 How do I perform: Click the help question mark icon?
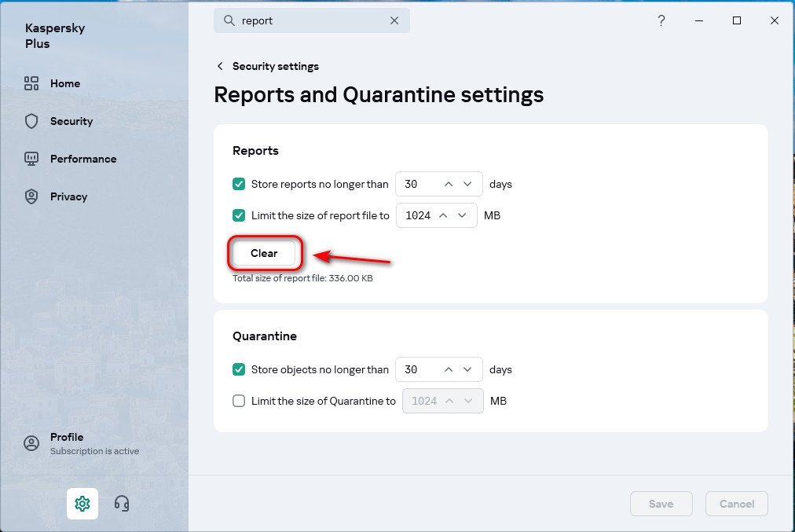pyautogui.click(x=661, y=21)
